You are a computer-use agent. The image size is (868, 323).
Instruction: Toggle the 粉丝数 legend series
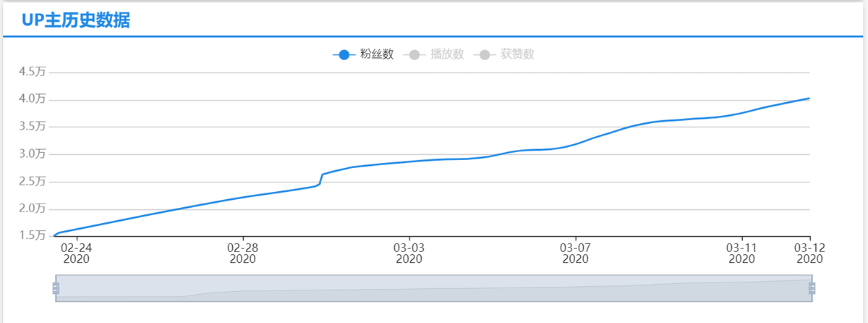tap(363, 54)
